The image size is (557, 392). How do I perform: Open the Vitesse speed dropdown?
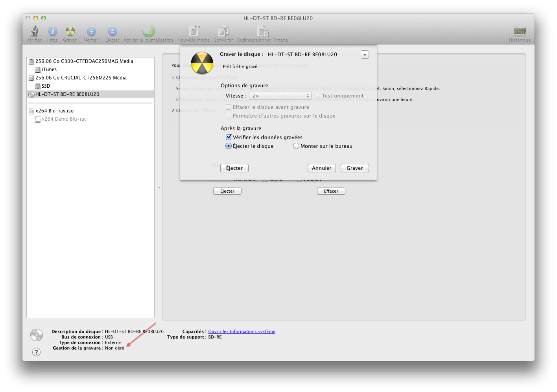point(280,96)
